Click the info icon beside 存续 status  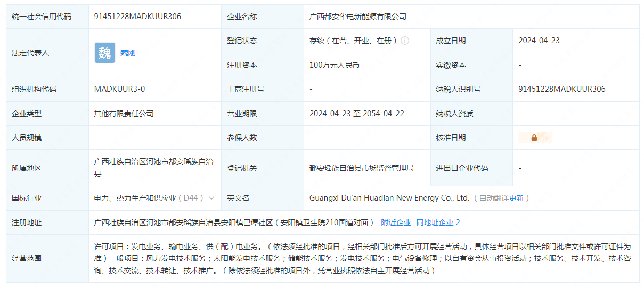[x=405, y=41]
